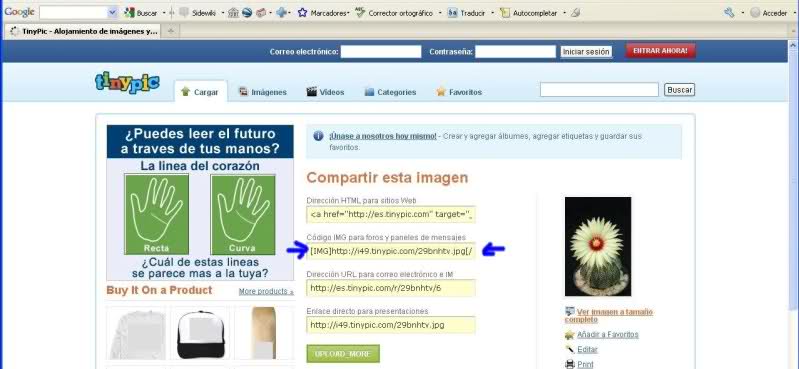Select the IMG code field for forums

point(391,251)
